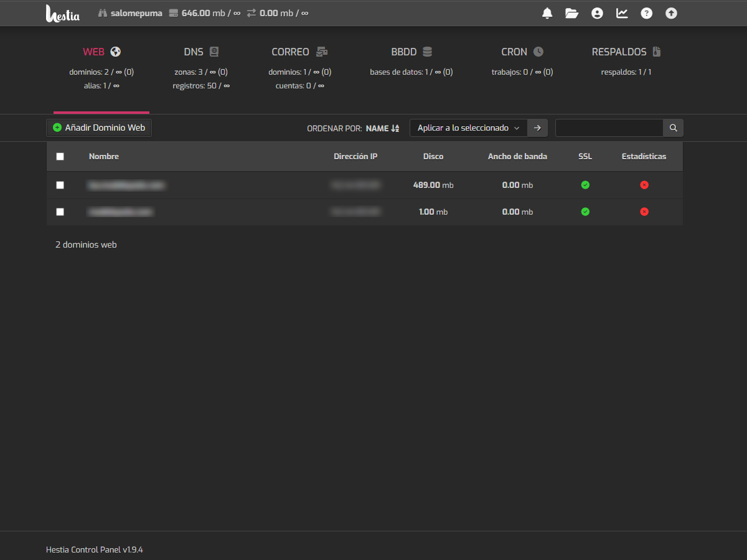Click the red statistics icon on first domain row

644,185
